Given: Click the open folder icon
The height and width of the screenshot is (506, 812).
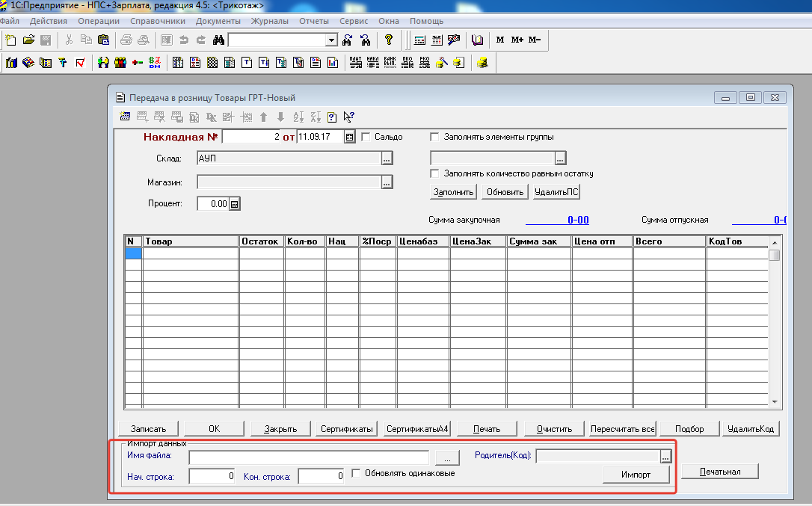Looking at the screenshot, I should [x=28, y=40].
